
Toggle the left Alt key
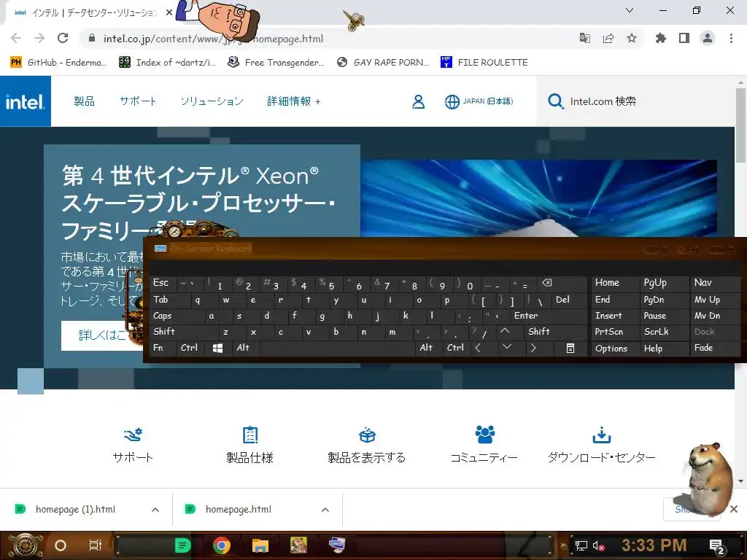click(x=246, y=348)
